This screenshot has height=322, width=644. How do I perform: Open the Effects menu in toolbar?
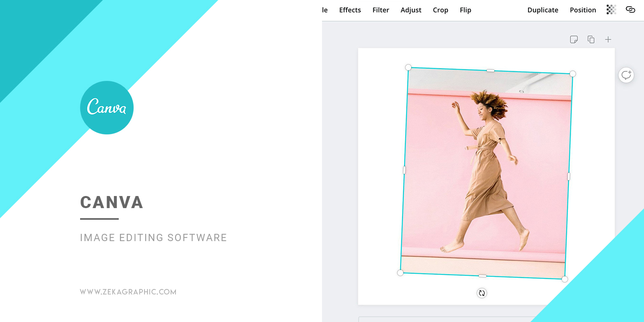(350, 10)
